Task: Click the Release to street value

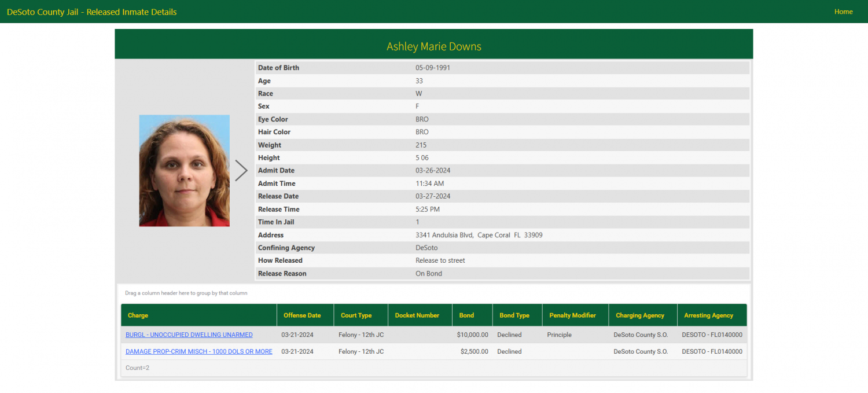Action: coord(440,260)
